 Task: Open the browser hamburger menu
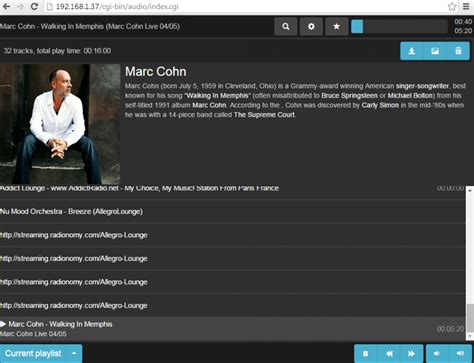[x=466, y=6]
